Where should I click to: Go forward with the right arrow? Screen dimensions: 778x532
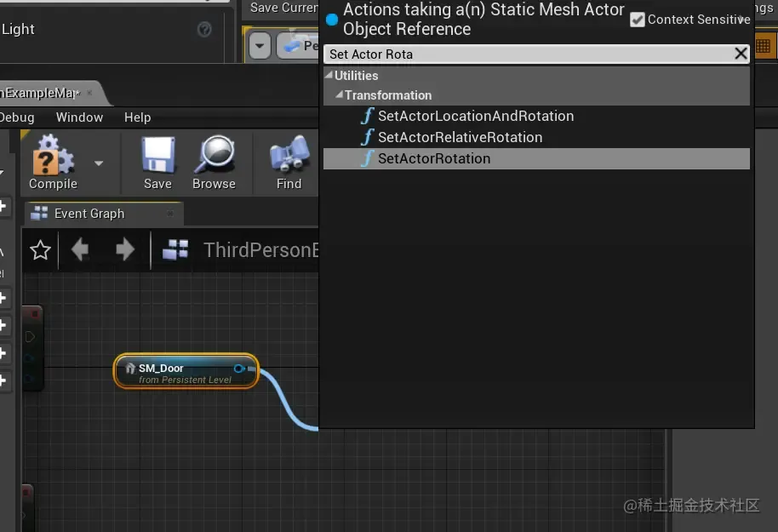coord(124,249)
